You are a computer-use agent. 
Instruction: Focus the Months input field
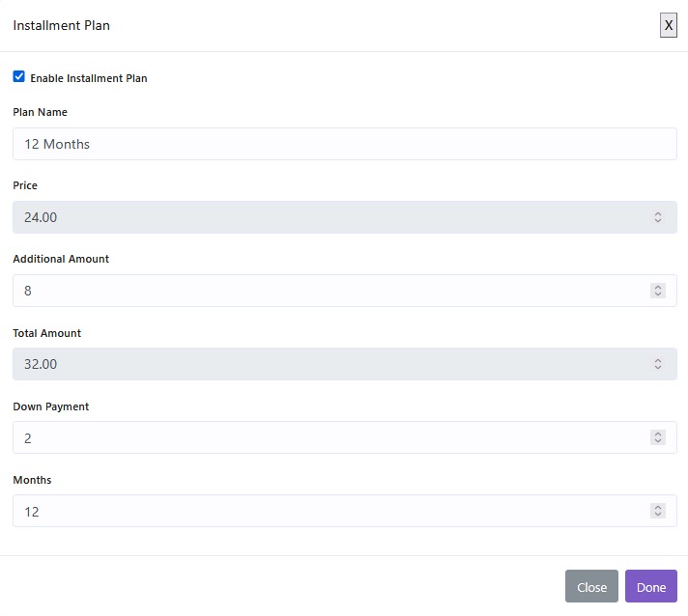pos(329,511)
